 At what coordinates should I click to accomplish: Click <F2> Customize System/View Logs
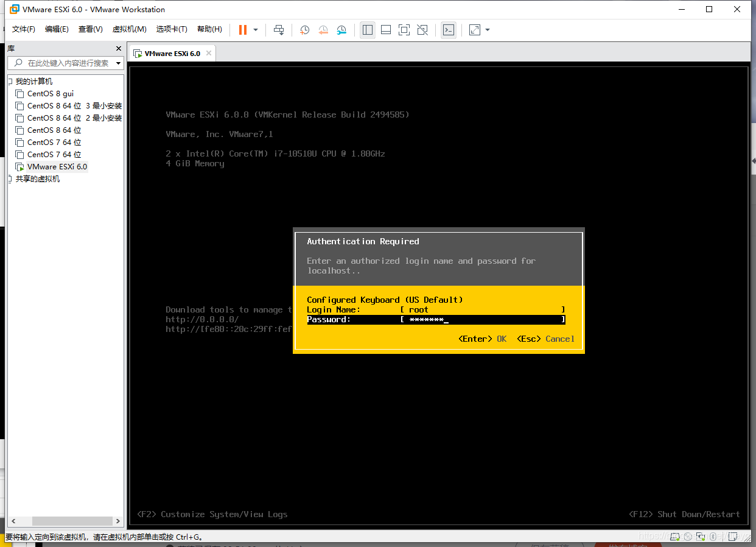[x=212, y=514]
